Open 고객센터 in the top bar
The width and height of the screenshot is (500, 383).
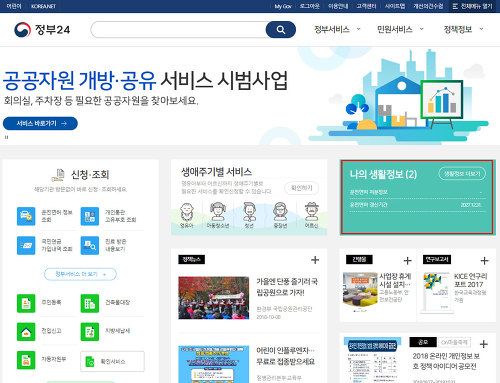[366, 6]
